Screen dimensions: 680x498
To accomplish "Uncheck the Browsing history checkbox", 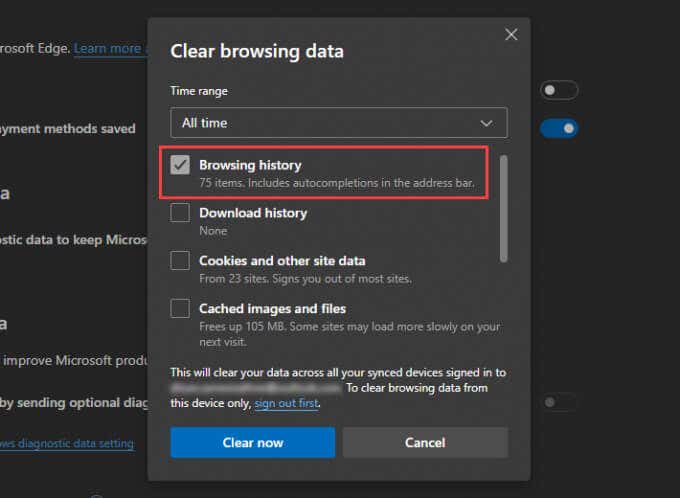I will coord(180,166).
